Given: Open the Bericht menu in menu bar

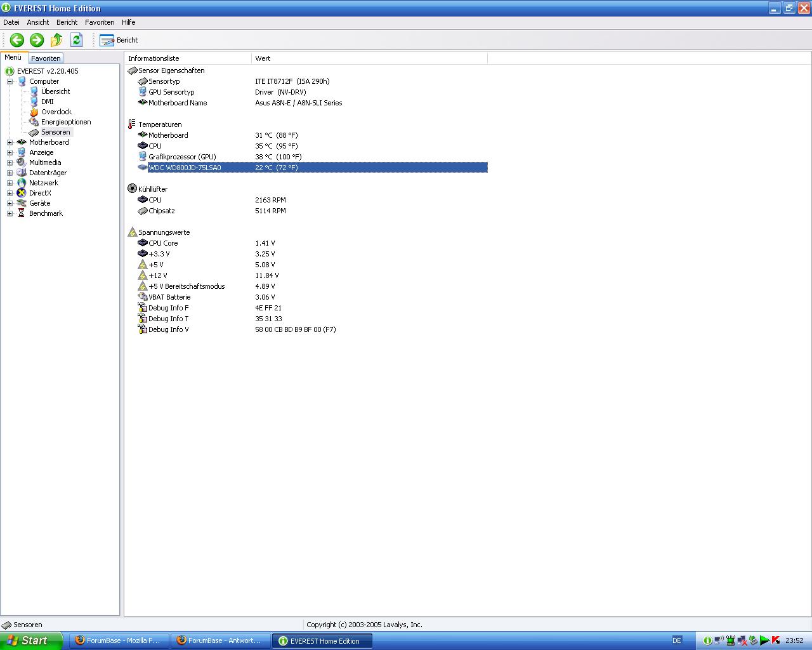Looking at the screenshot, I should (67, 22).
